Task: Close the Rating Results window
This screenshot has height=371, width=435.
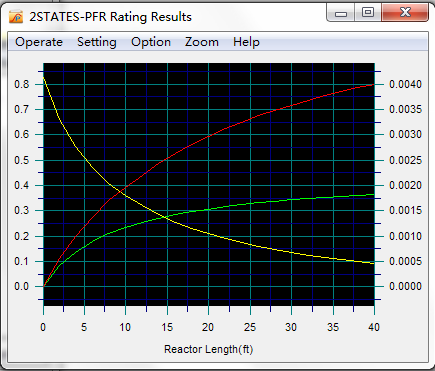Action: tap(405, 13)
